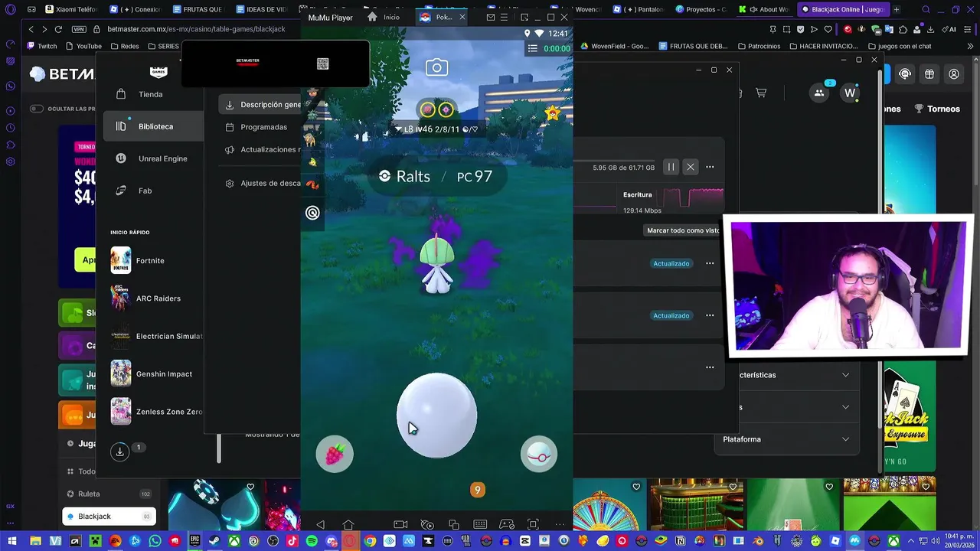The image size is (980, 551).
Task: Click the first Actualizado badge
Action: [x=671, y=263]
